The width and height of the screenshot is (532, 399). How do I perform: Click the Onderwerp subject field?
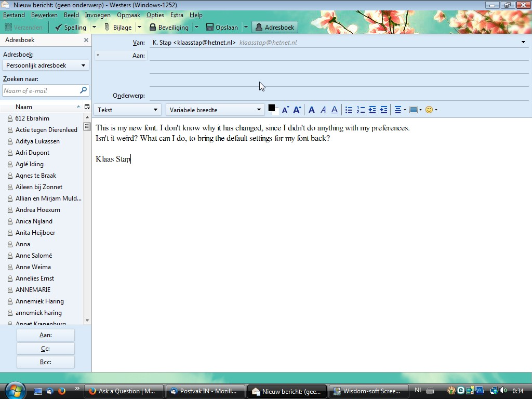[x=339, y=96]
